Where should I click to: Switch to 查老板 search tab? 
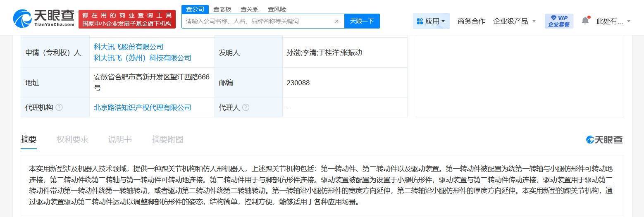222,9
